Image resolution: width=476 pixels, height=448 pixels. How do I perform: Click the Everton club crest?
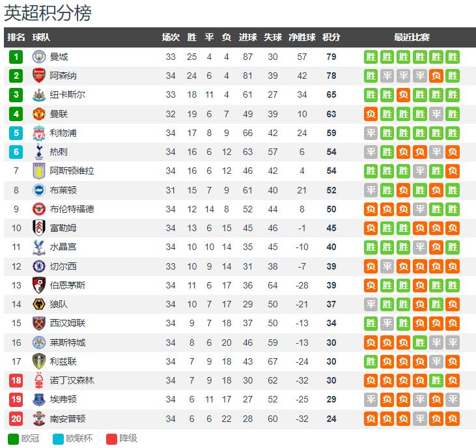[39, 399]
